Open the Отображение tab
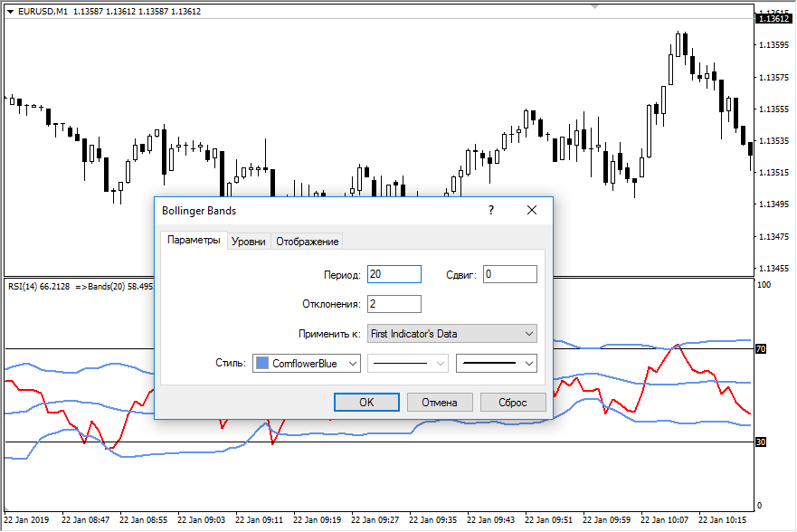This screenshot has height=532, width=797. pos(308,242)
